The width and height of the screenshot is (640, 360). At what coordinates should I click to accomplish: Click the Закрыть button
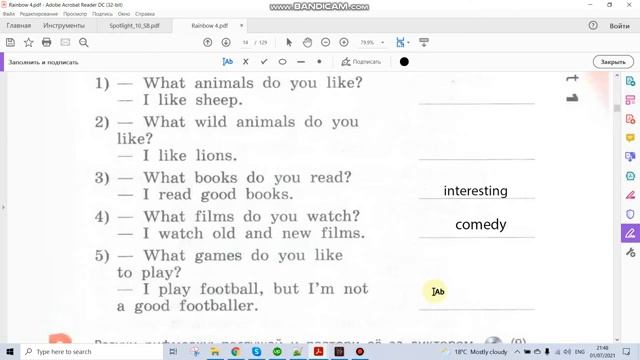pyautogui.click(x=613, y=62)
